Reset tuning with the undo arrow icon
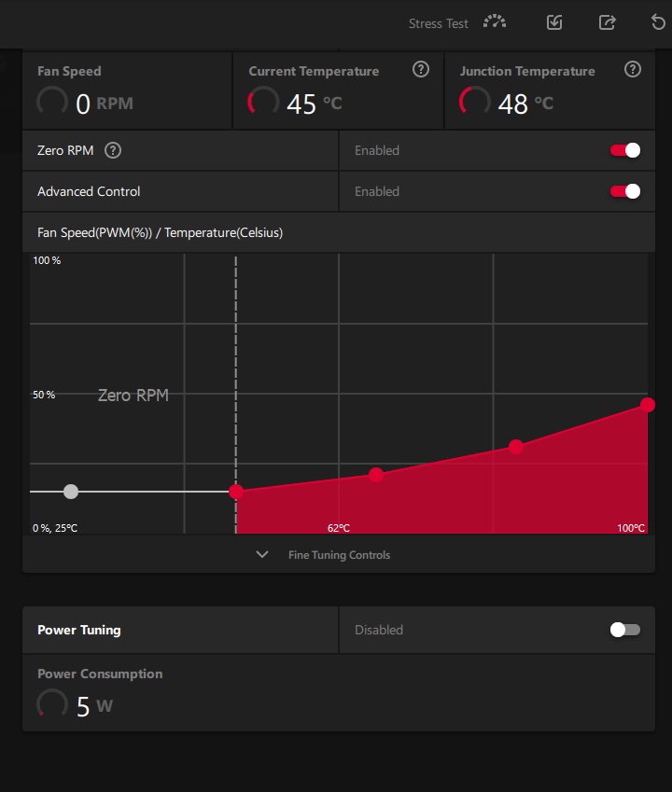Screen dimensions: 672x792 point(659,22)
